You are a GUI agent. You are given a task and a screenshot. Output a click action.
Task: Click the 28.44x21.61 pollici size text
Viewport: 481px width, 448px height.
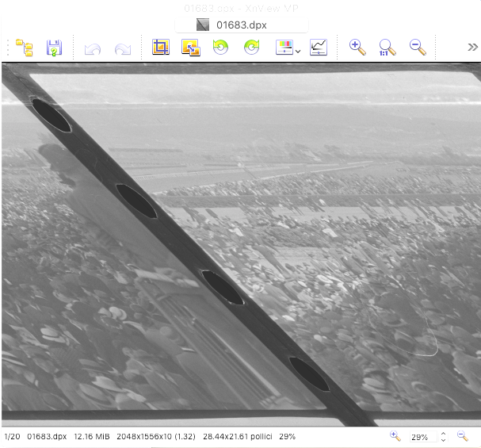pos(238,436)
